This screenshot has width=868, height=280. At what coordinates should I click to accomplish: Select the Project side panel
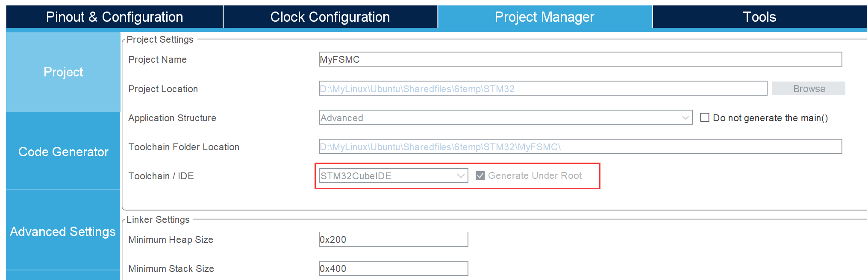pos(63,72)
